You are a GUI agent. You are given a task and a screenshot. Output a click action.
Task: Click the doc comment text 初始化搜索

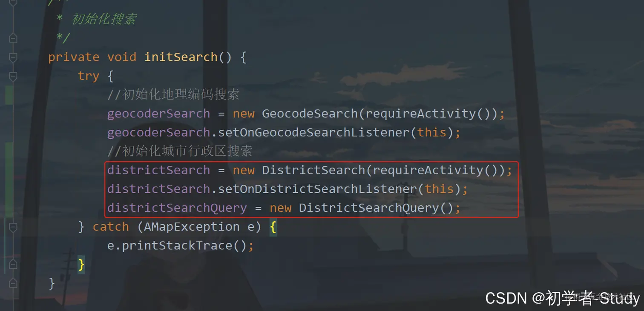pyautogui.click(x=104, y=20)
